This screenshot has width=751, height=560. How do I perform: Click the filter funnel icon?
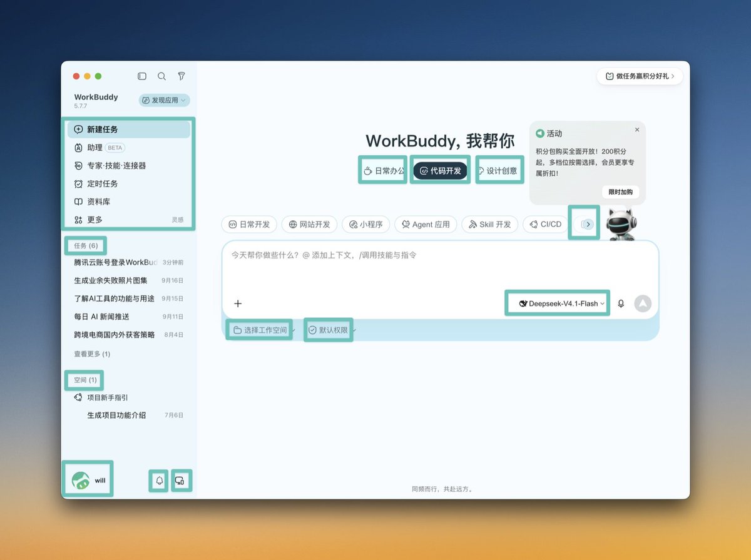181,76
